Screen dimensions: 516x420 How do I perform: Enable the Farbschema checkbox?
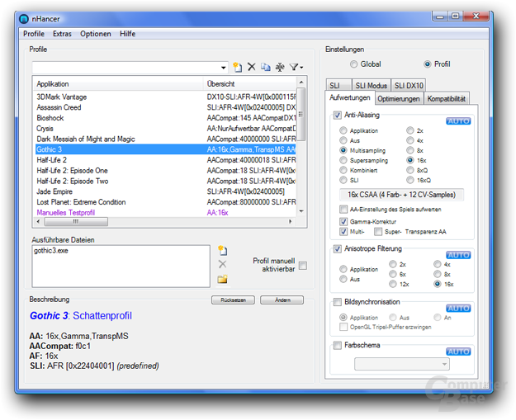point(338,346)
